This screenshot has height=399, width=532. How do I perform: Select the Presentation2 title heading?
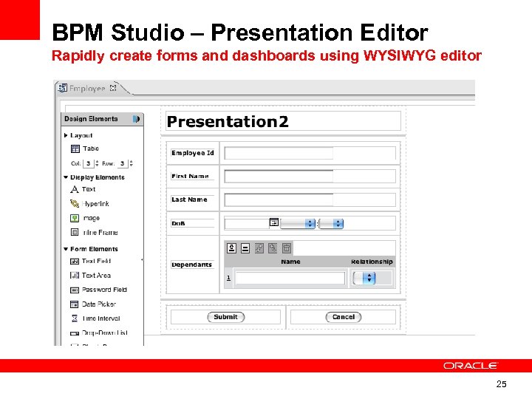228,121
